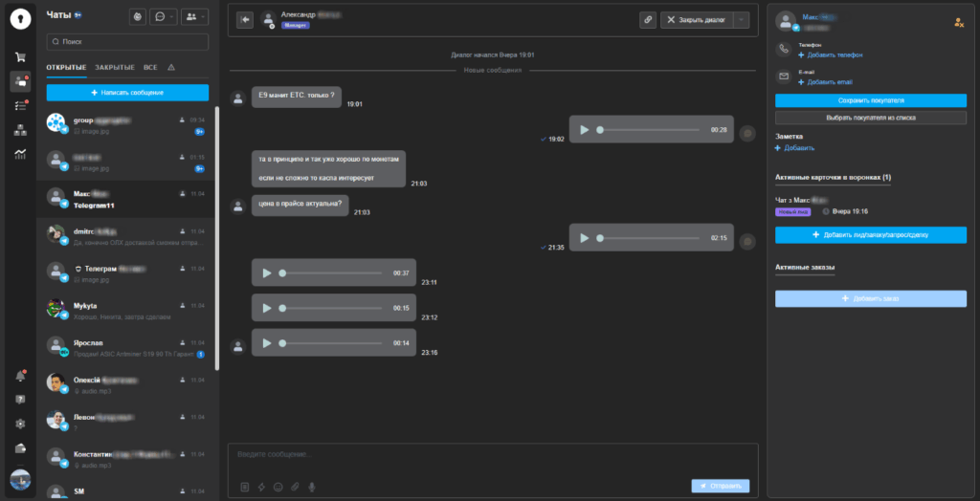Click Сохранить покупателя button
The height and width of the screenshot is (501, 980).
870,100
